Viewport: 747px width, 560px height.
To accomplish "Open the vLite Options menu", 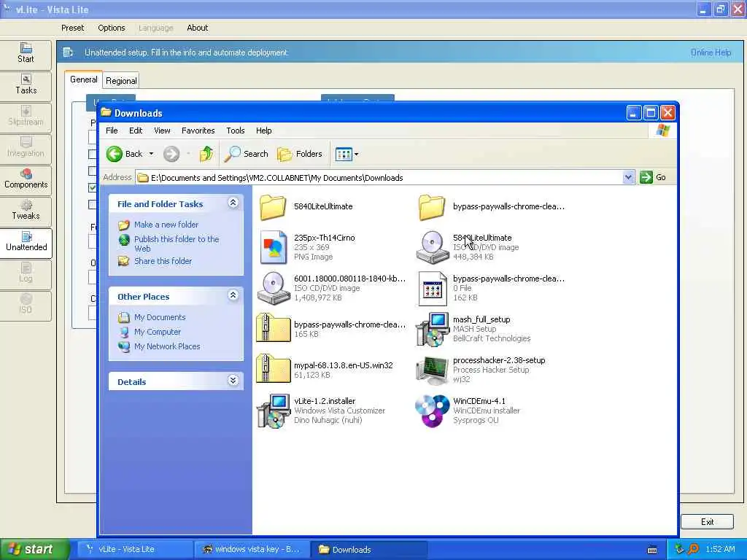I will click(x=112, y=28).
